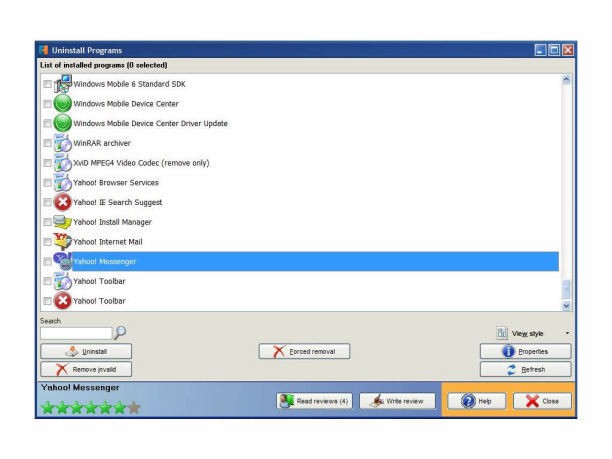Open the Help button

(x=477, y=401)
